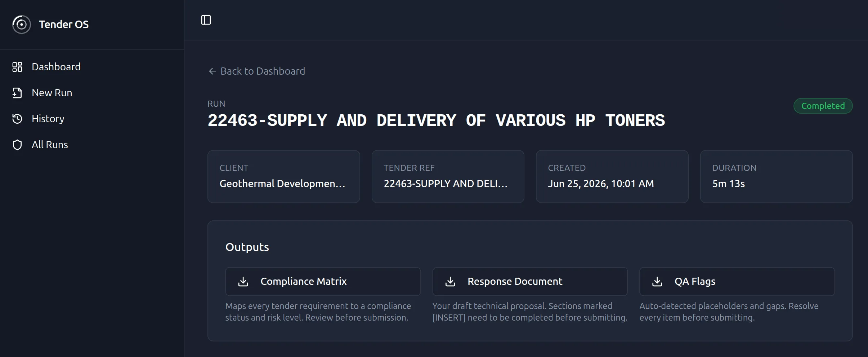Click the CLIENT card label

234,168
